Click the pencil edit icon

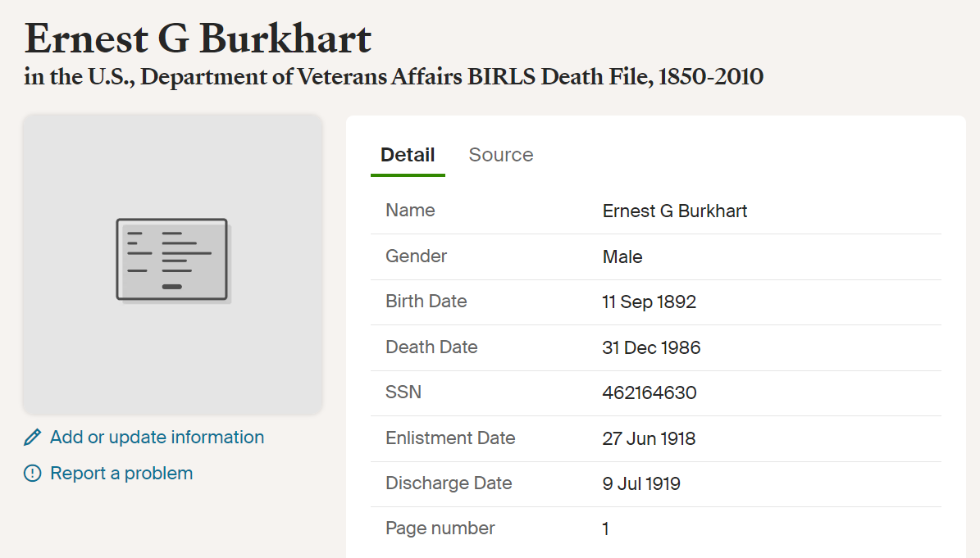33,438
